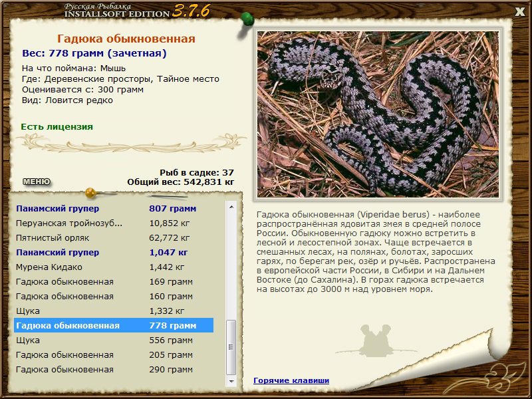Open the Горячие клавиши link
This screenshot has width=532, height=399.
click(x=291, y=380)
